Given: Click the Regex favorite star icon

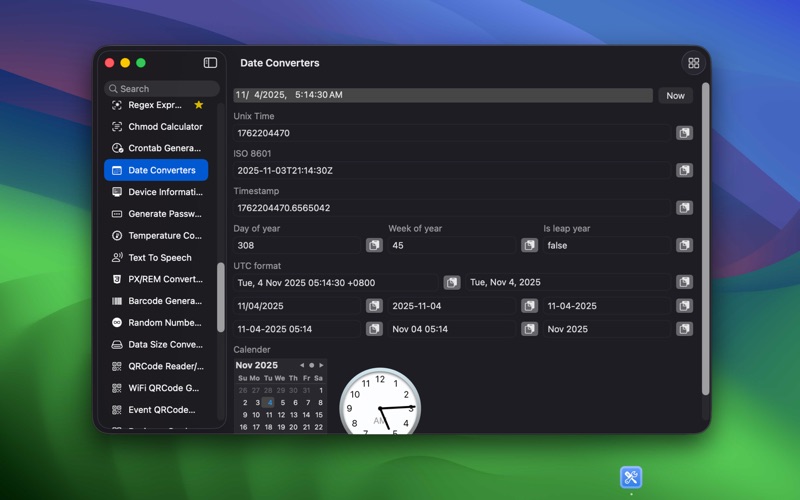Looking at the screenshot, I should (x=199, y=105).
